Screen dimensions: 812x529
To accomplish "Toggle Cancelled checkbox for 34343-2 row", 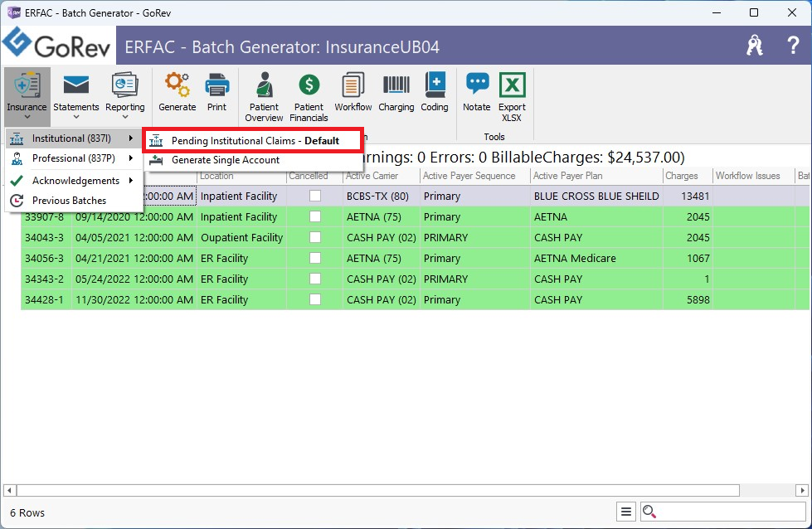I will point(315,279).
